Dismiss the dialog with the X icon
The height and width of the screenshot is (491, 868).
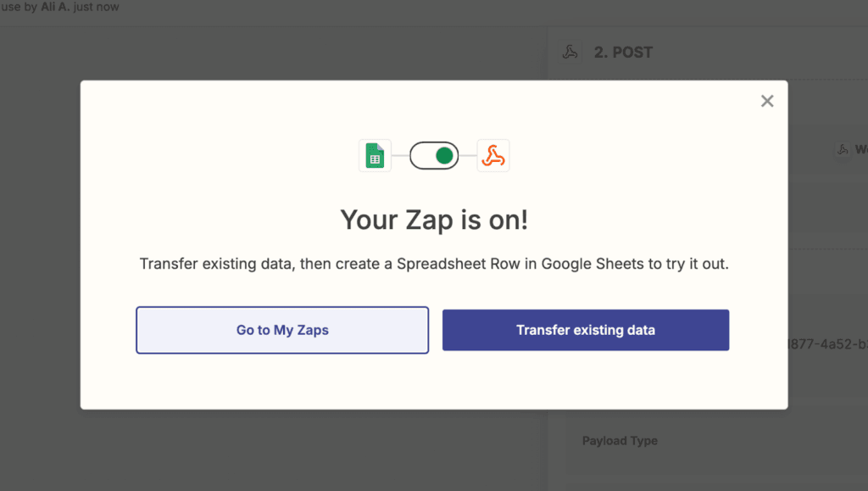[767, 100]
